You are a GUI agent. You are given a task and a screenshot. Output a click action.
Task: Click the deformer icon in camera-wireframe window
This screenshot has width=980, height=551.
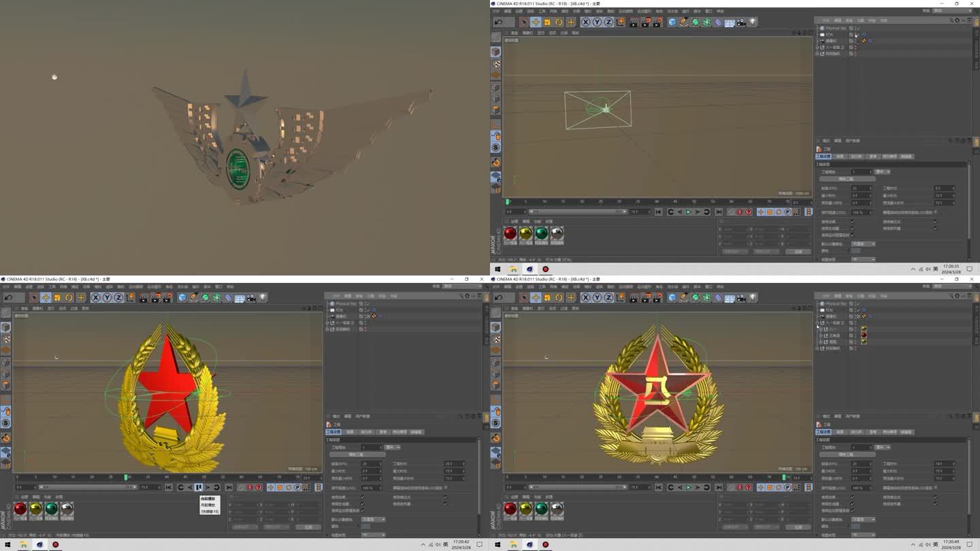[x=717, y=22]
